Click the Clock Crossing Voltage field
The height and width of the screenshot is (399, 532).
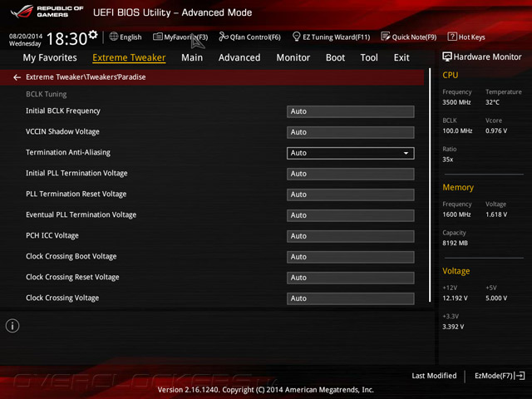[x=351, y=298]
